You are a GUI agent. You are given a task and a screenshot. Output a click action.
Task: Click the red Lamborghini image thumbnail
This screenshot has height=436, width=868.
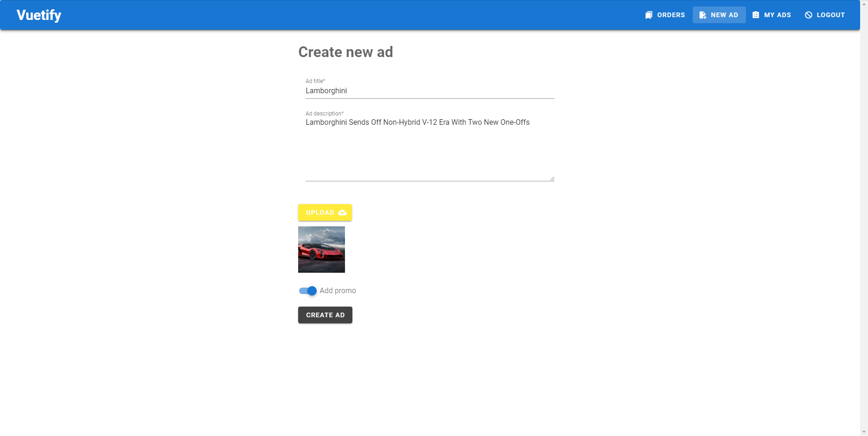click(321, 250)
